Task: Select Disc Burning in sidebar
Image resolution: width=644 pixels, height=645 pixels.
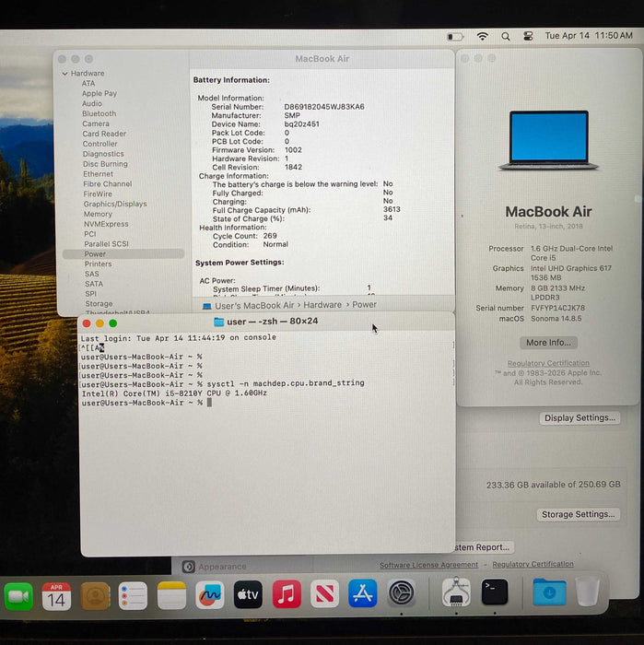Action: coord(105,164)
